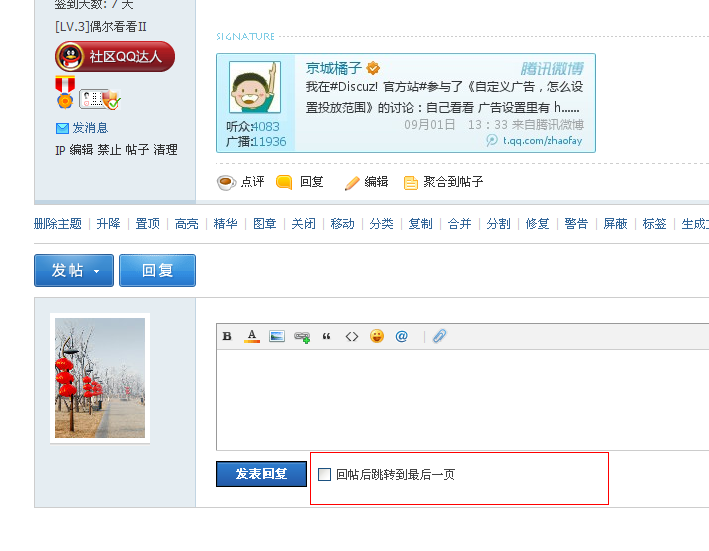709x551 pixels.
Task: Choose 置顶 moderation action
Action: (x=147, y=224)
